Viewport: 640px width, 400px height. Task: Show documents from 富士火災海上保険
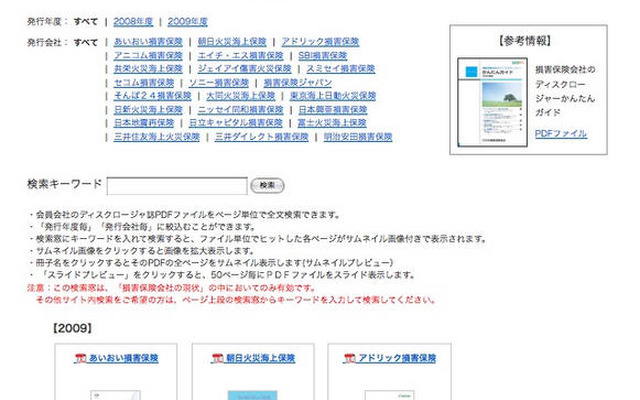332,123
